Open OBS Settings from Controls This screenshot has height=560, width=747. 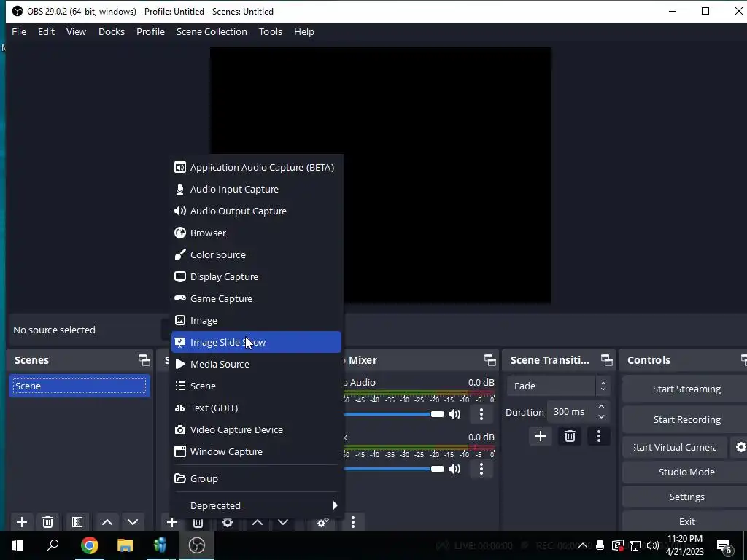686,497
